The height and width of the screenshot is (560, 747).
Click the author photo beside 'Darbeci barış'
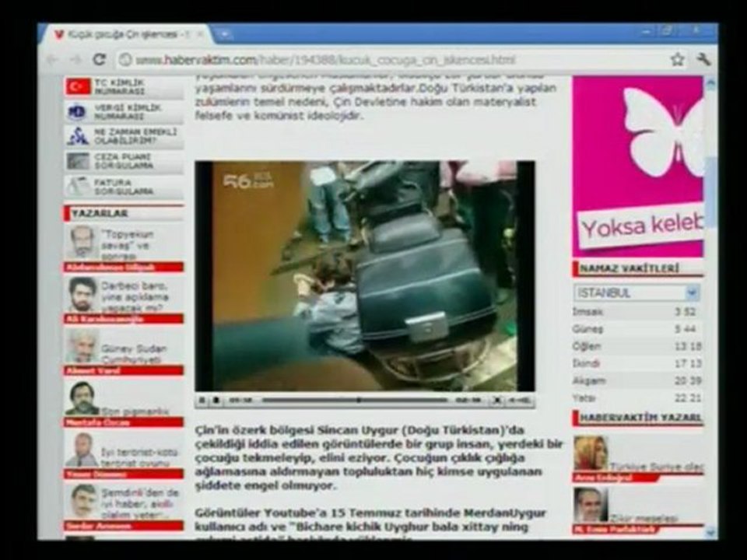pos(82,296)
